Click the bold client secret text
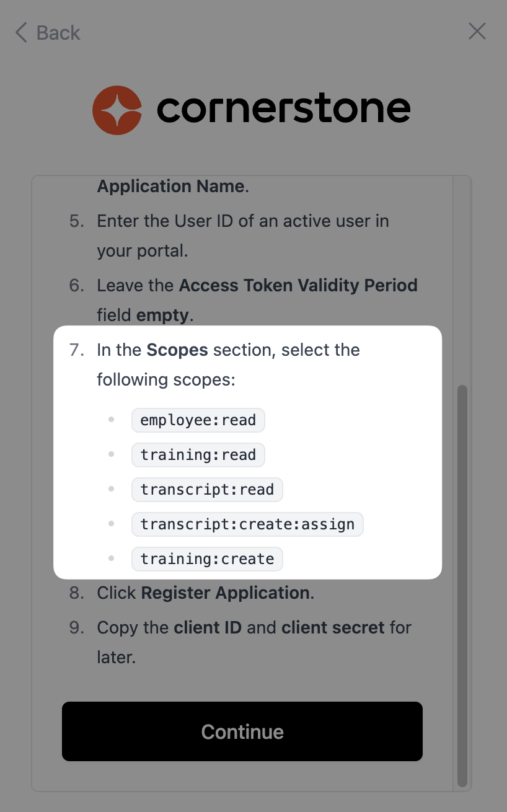 pos(333,628)
